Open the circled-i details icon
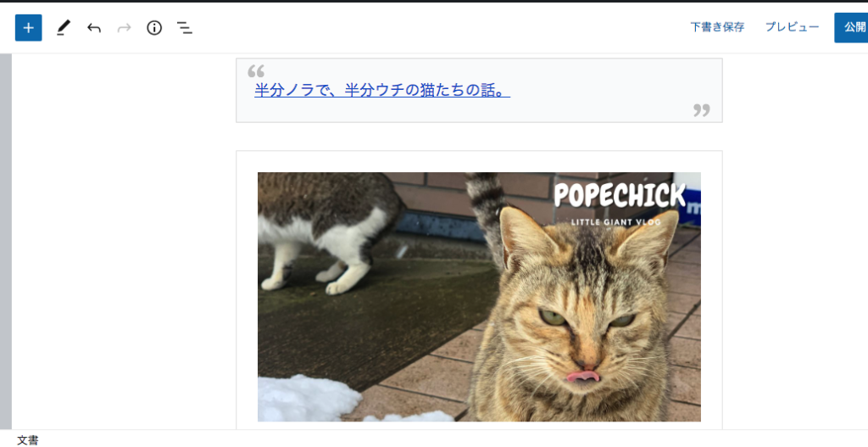 coord(154,28)
